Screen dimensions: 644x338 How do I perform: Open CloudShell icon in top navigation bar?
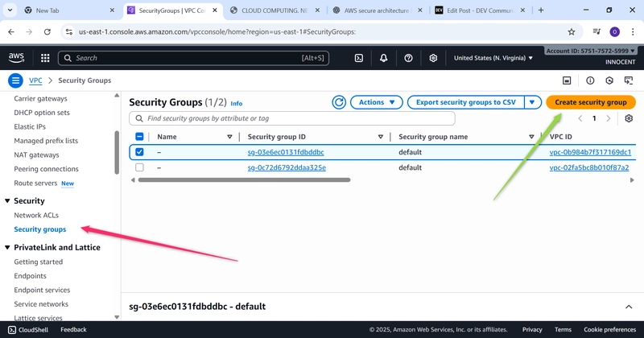(x=358, y=58)
